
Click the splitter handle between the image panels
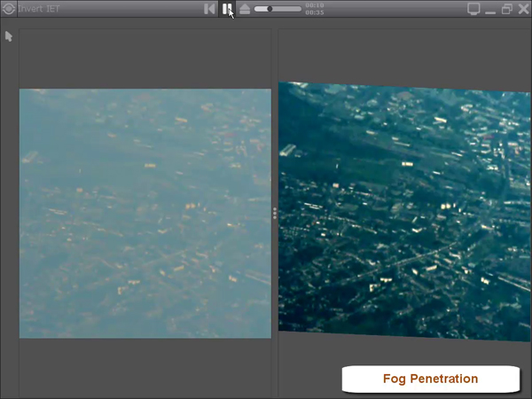[275, 213]
